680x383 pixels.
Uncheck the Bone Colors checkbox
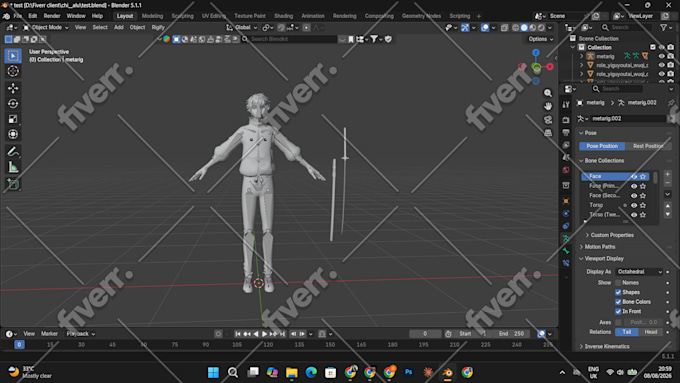[618, 302]
